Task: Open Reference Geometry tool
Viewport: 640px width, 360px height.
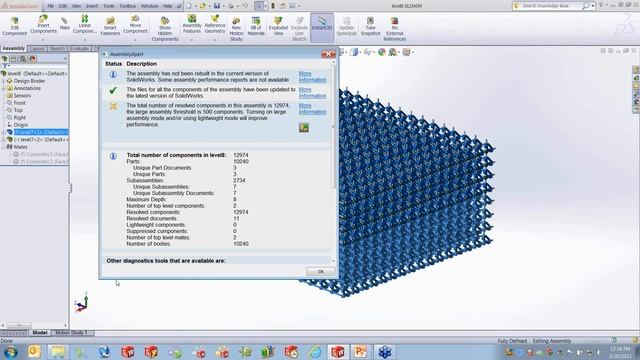Action: point(215,24)
